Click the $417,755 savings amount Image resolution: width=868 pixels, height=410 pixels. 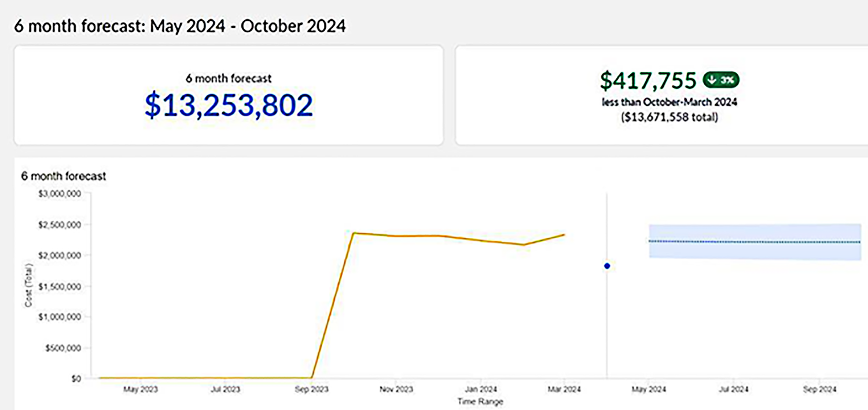pyautogui.click(x=648, y=81)
